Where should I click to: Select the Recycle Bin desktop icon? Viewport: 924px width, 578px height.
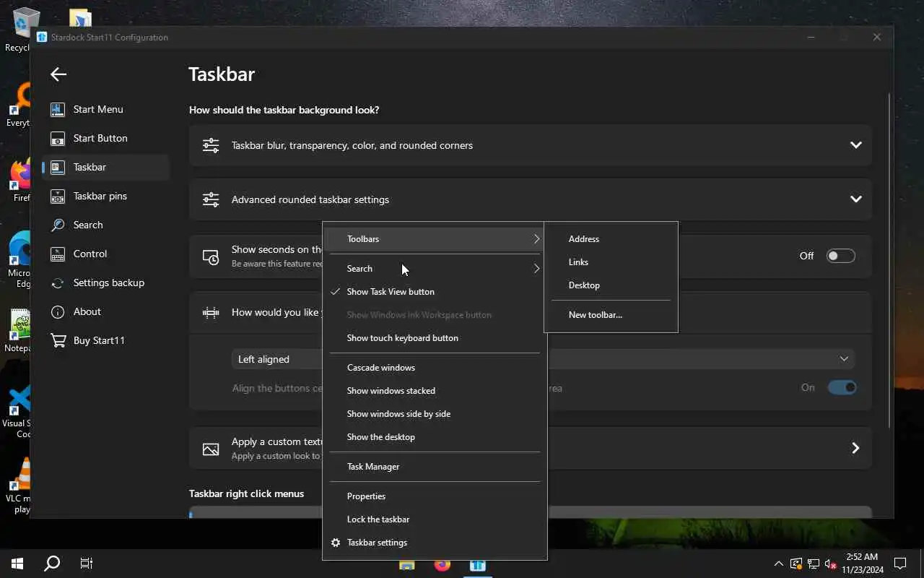coord(19,30)
